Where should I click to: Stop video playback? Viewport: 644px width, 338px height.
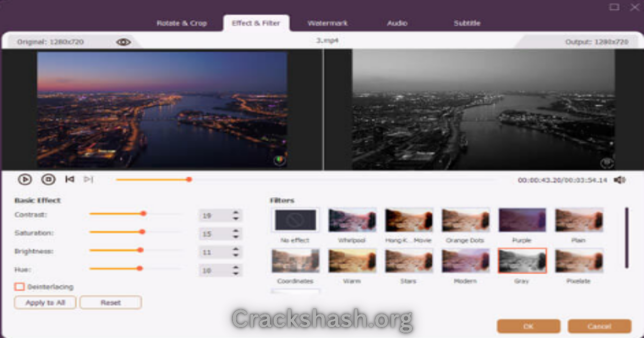[x=48, y=180]
